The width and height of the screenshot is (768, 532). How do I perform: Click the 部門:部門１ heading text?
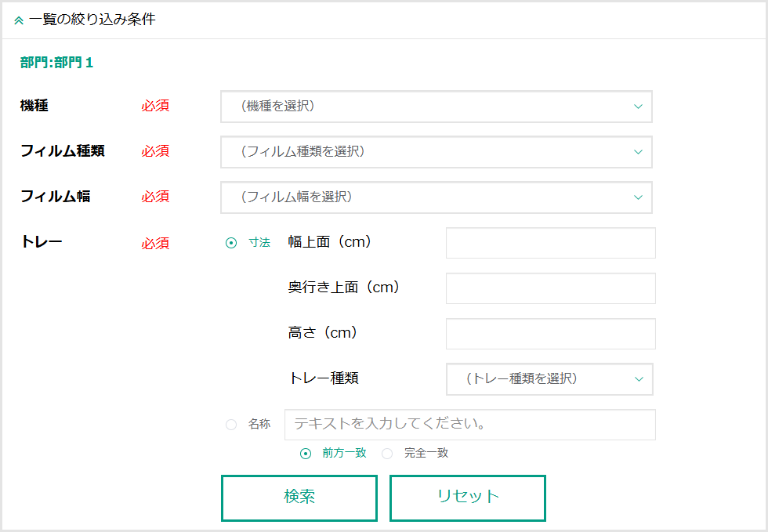[x=56, y=63]
